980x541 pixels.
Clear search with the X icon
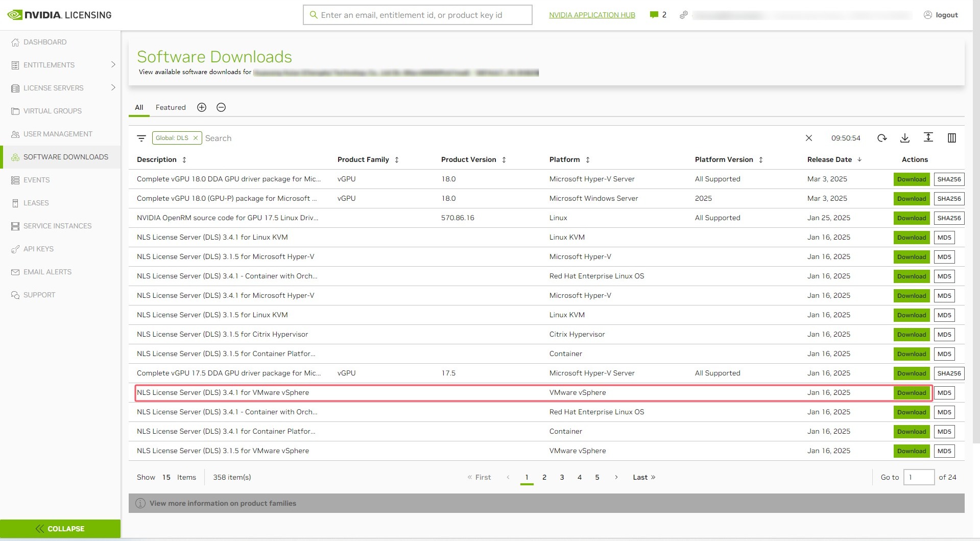[x=809, y=138]
